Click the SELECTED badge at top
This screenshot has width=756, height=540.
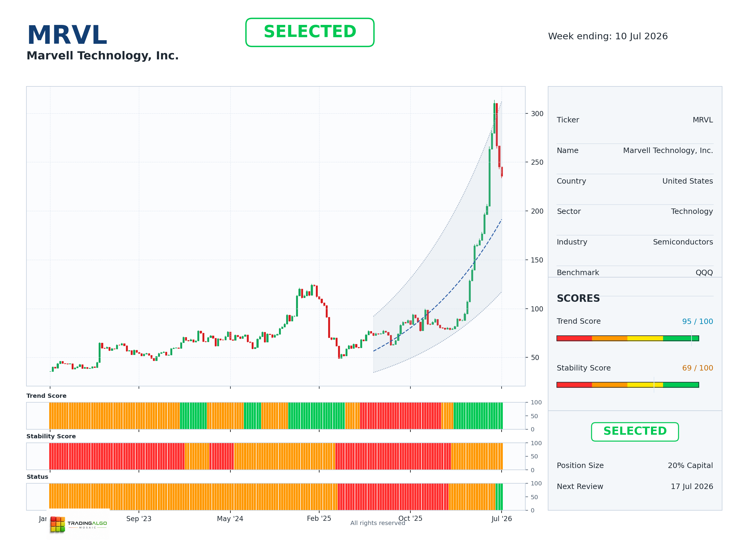point(310,32)
